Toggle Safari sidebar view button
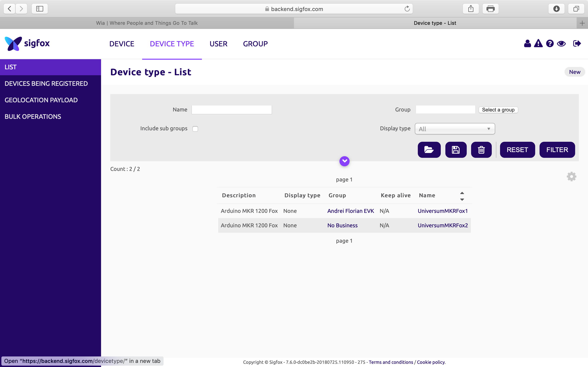This screenshot has width=588, height=367. click(40, 9)
